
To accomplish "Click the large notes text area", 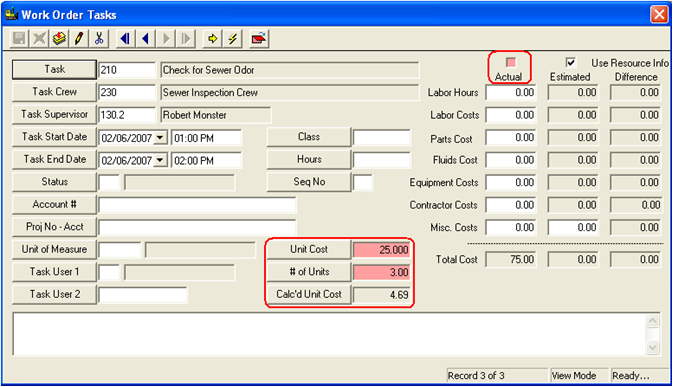I will click(328, 335).
